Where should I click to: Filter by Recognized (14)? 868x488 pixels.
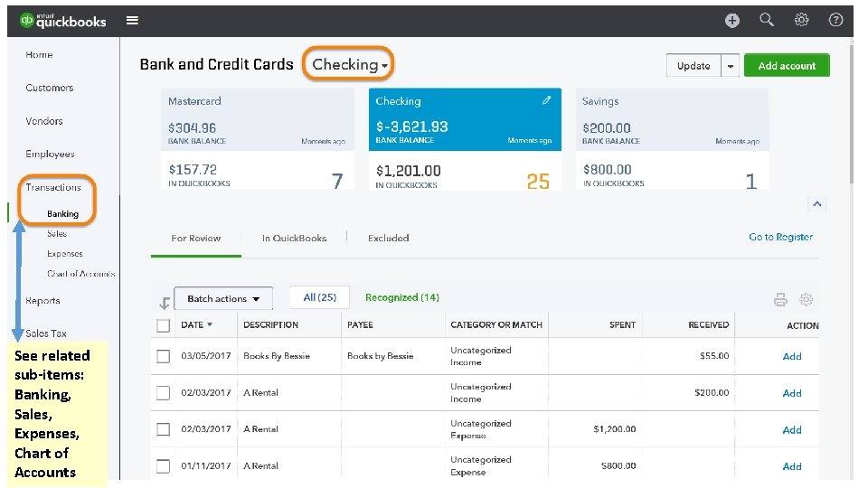(401, 297)
